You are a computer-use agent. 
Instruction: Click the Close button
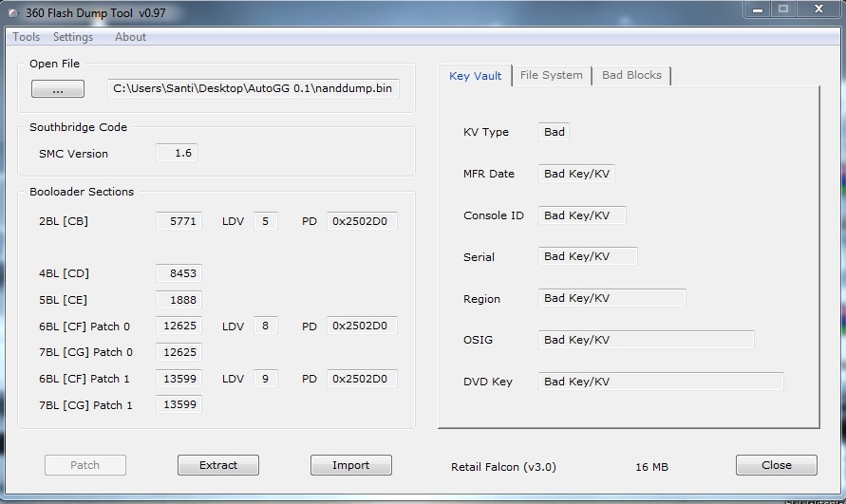[x=777, y=465]
